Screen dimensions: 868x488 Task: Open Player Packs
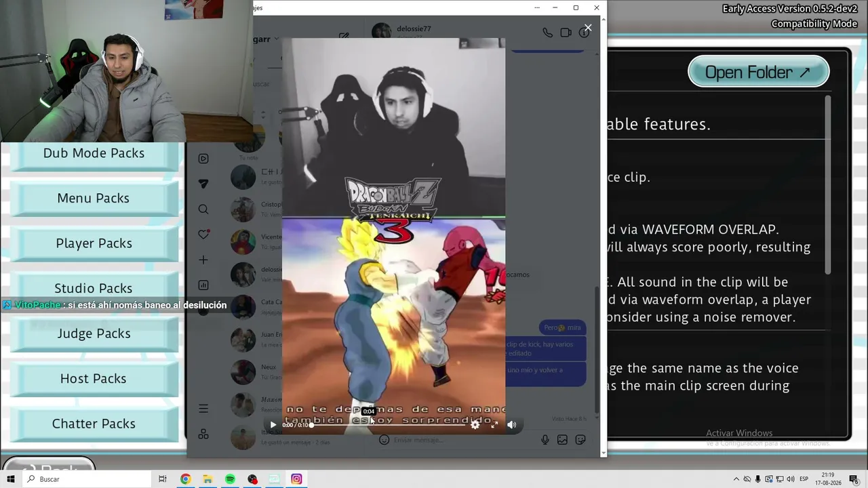pyautogui.click(x=94, y=243)
